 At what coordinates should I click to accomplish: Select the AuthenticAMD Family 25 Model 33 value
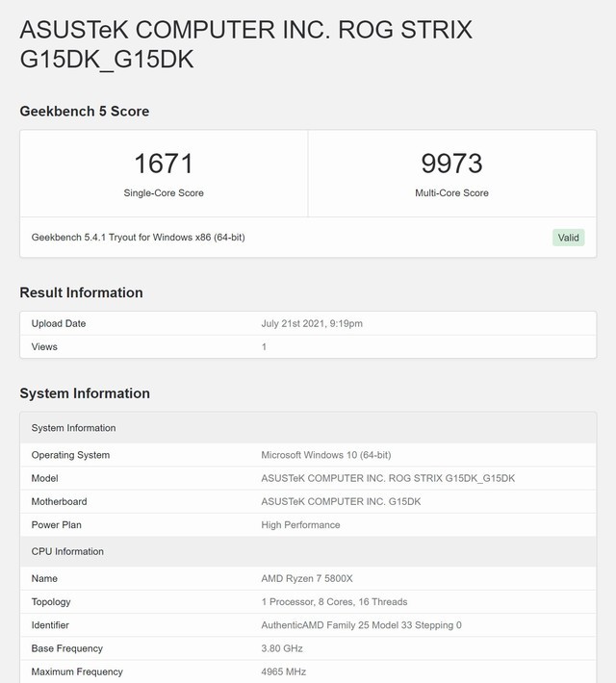(x=361, y=625)
